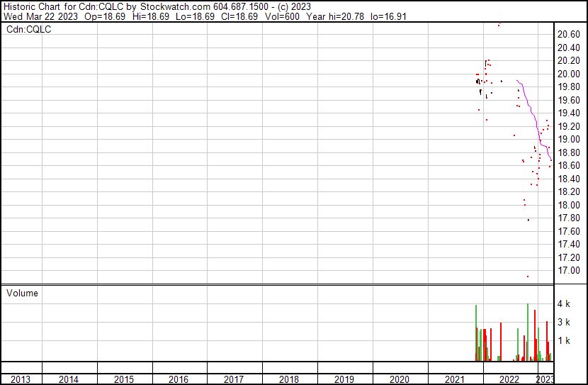The height and width of the screenshot is (385, 588).
Task: Click the Wed Mar 22 2023 date text
Action: point(40,17)
